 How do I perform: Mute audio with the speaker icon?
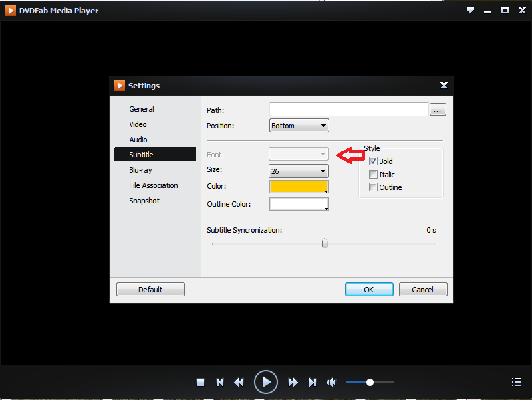[x=332, y=382]
